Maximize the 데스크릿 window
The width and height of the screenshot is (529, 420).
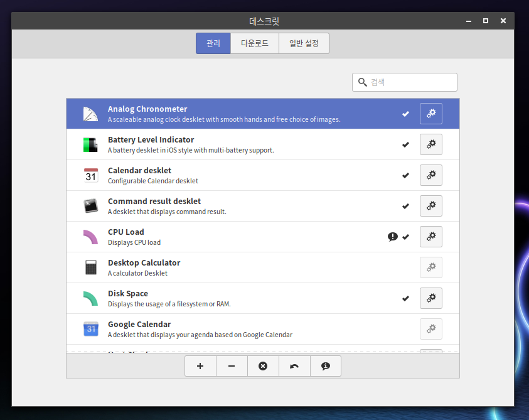[486, 21]
